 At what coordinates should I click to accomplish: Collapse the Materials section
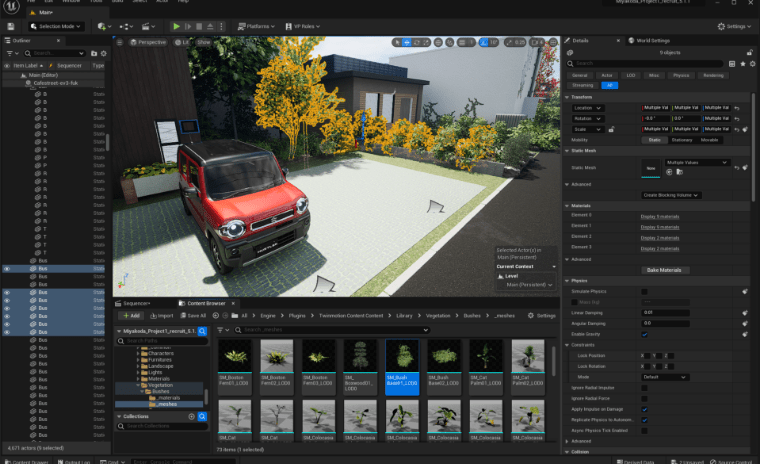[x=567, y=206]
